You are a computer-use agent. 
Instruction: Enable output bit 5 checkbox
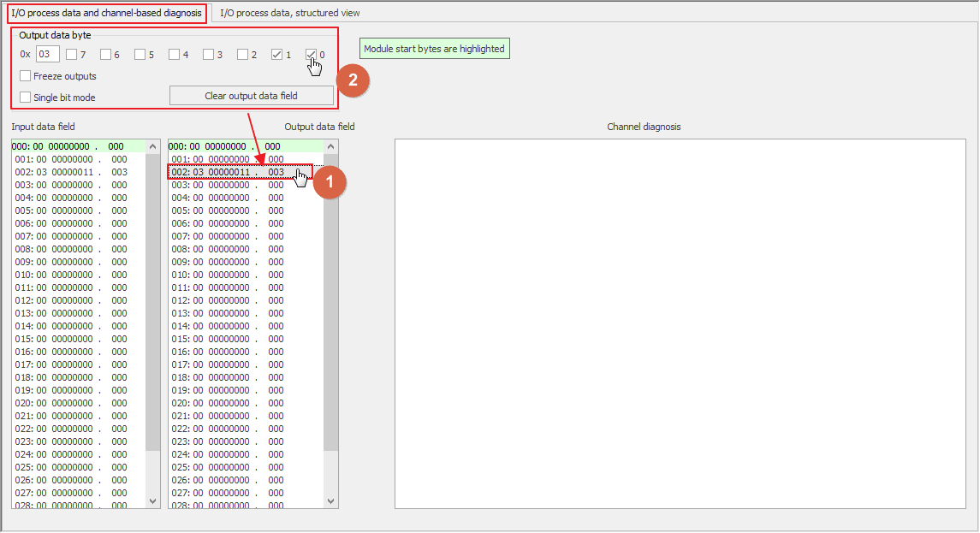(140, 55)
